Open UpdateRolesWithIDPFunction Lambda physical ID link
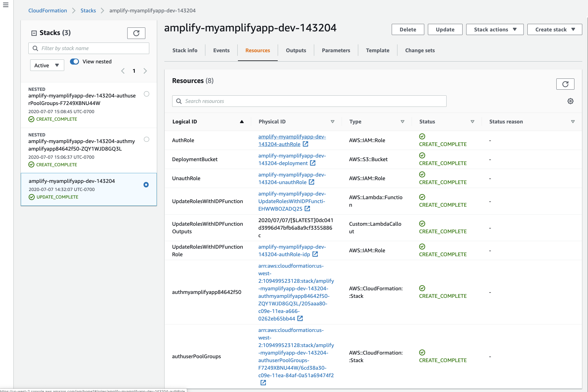 pos(292,201)
